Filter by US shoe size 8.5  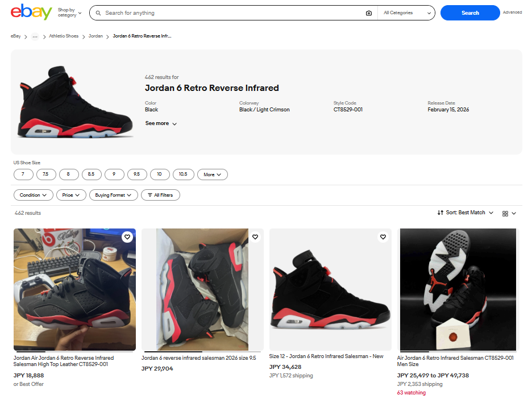coord(92,174)
